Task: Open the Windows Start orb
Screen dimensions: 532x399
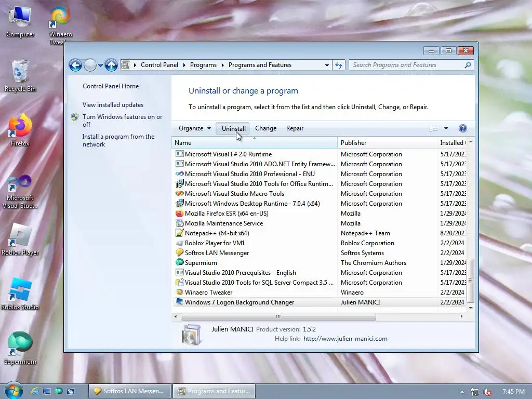Action: pos(14,391)
